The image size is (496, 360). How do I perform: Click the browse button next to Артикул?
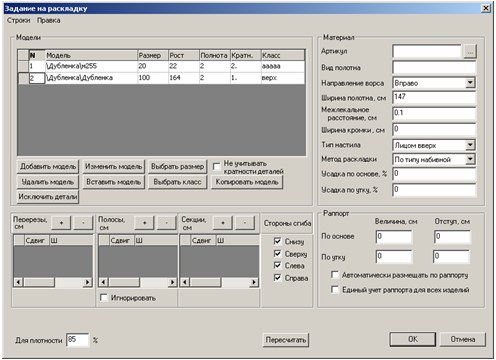coord(470,52)
